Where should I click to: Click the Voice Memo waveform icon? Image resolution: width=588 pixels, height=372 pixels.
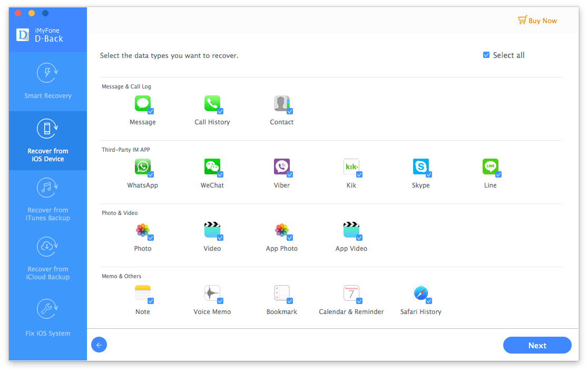point(212,293)
